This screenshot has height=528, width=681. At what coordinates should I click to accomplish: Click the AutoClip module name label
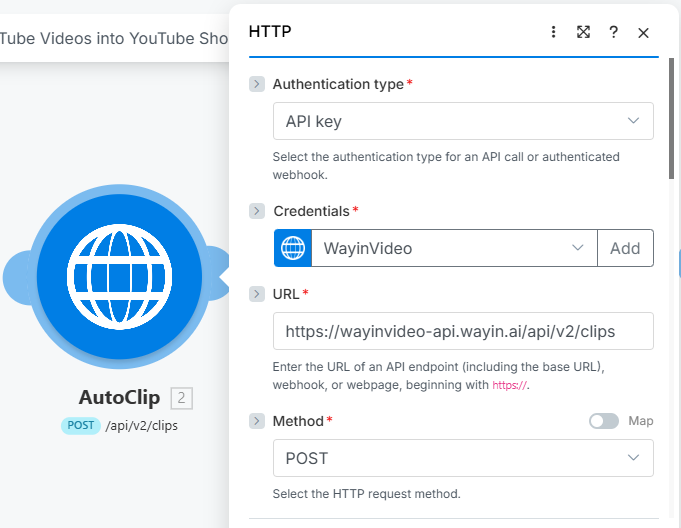[x=119, y=397]
